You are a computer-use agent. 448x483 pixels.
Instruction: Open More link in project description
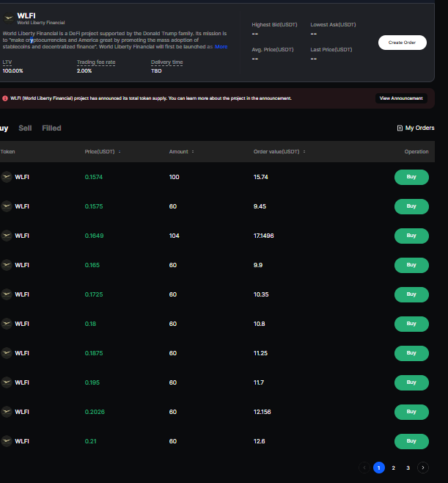tap(221, 46)
